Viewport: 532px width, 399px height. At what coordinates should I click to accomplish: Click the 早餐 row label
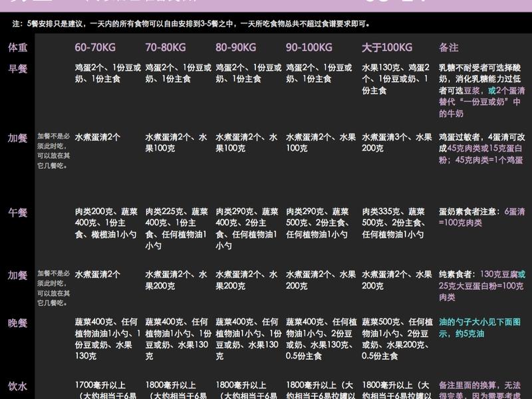pyautogui.click(x=17, y=68)
